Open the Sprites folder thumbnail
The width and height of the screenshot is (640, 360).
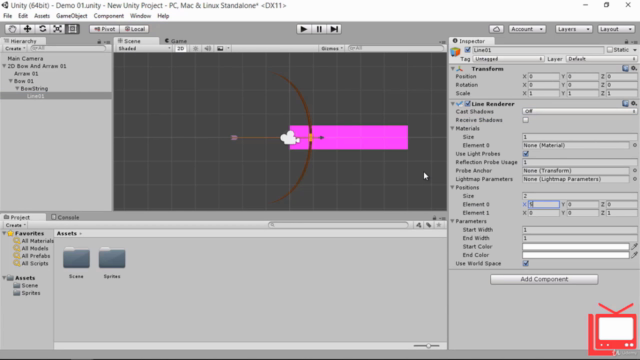point(112,258)
